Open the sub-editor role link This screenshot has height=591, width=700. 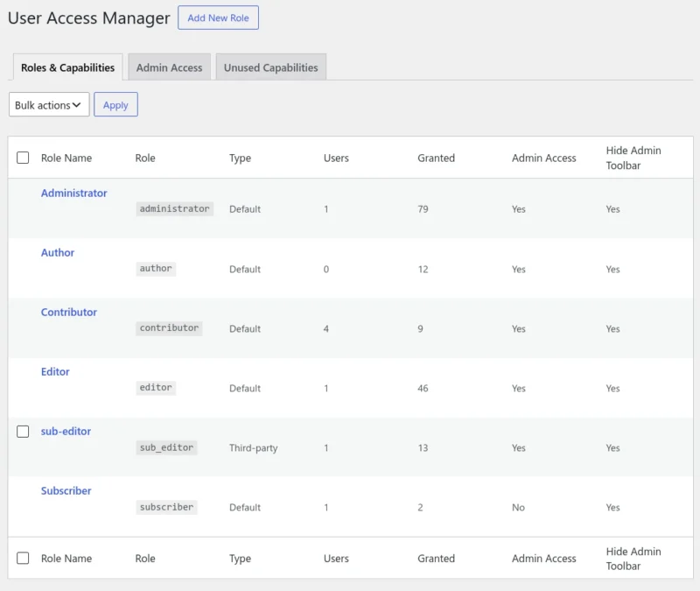[x=66, y=431]
